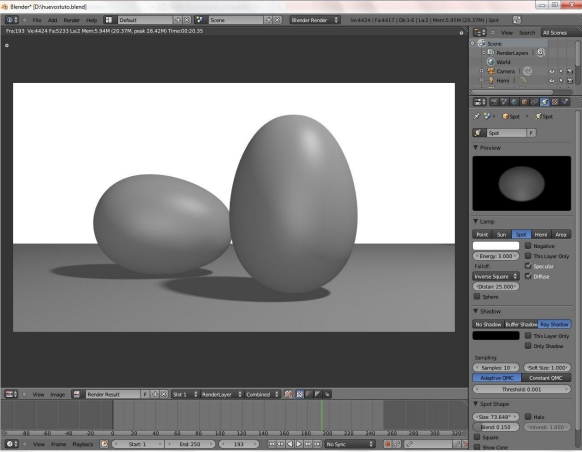Enable the Only Shadow checkbox

click(528, 346)
